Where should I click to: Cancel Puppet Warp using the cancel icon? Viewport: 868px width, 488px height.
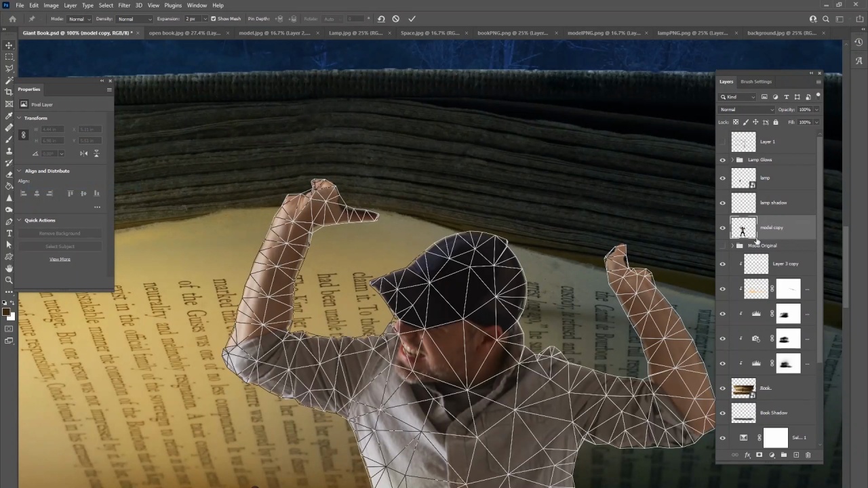click(396, 19)
